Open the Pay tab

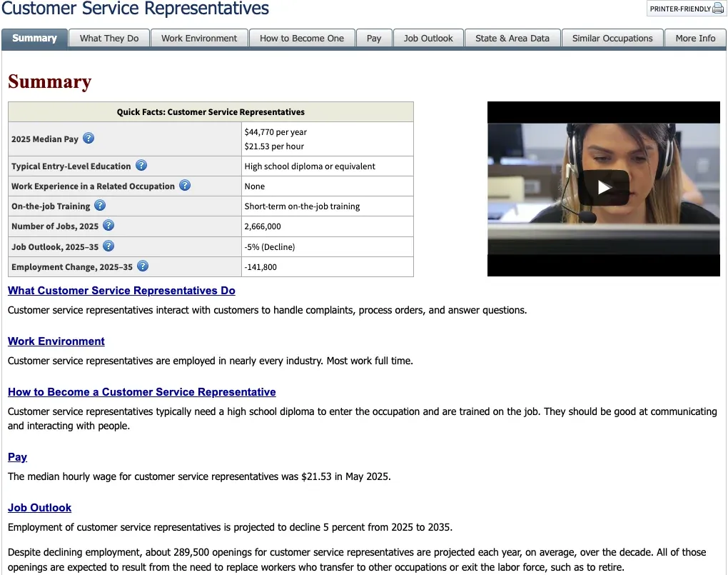pos(374,38)
